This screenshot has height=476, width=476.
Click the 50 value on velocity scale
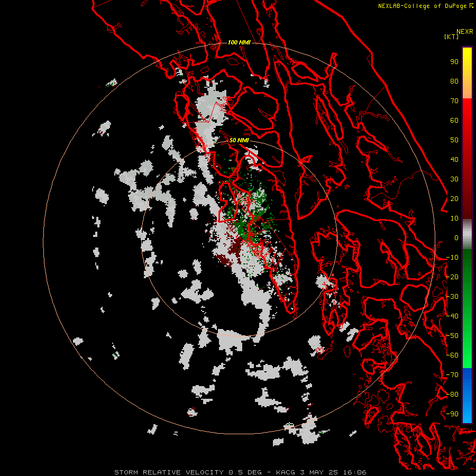point(454,140)
